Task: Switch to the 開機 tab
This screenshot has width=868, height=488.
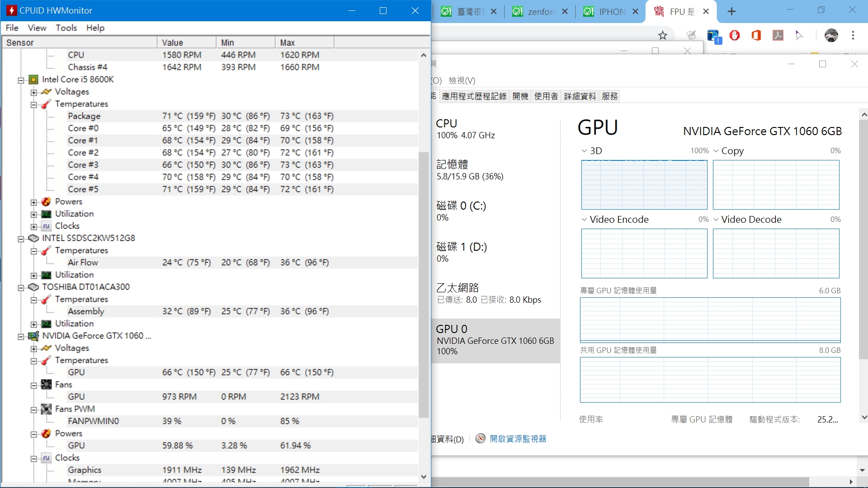Action: pos(520,96)
